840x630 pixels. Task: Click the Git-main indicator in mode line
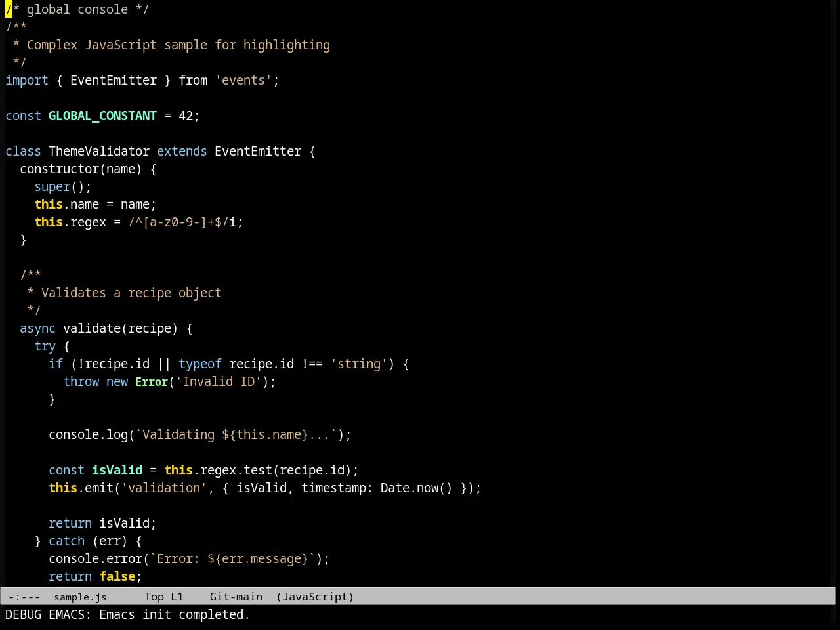236,597
